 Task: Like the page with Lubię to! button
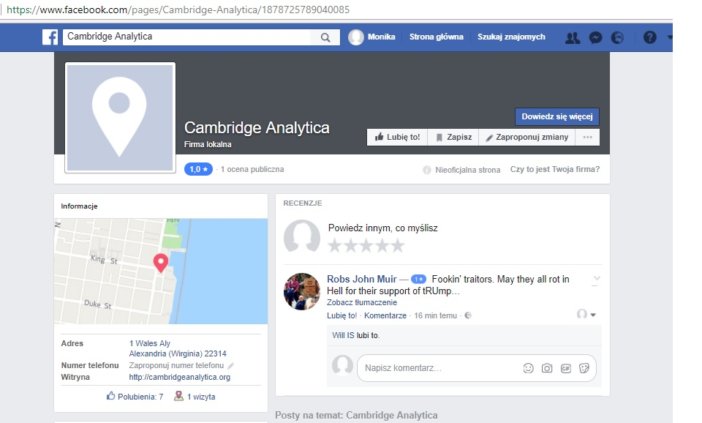(x=398, y=137)
